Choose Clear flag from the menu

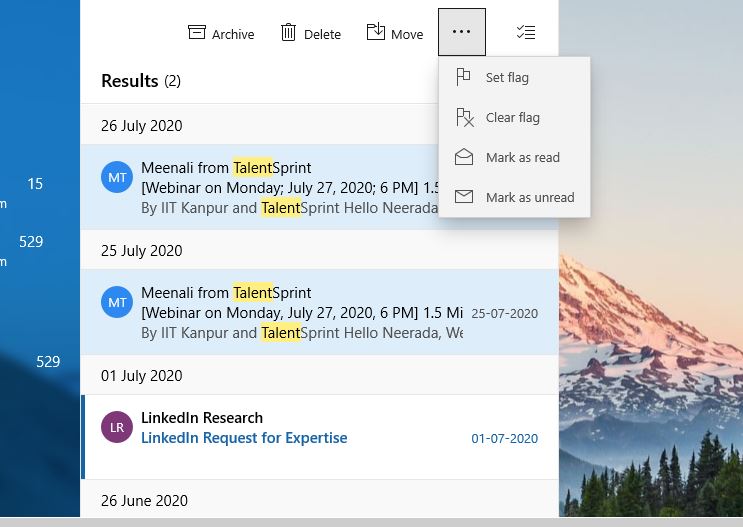click(x=515, y=117)
